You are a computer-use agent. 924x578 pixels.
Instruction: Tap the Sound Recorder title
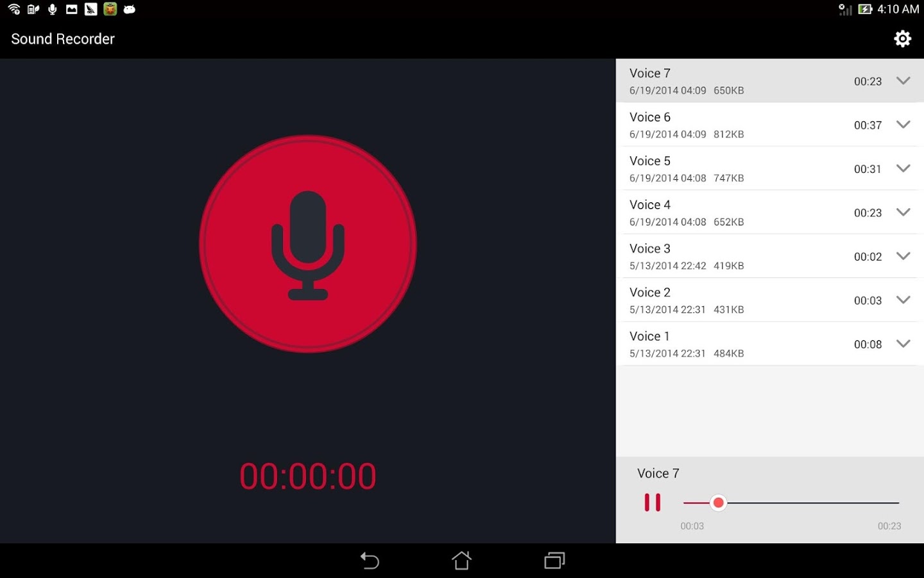tap(62, 39)
